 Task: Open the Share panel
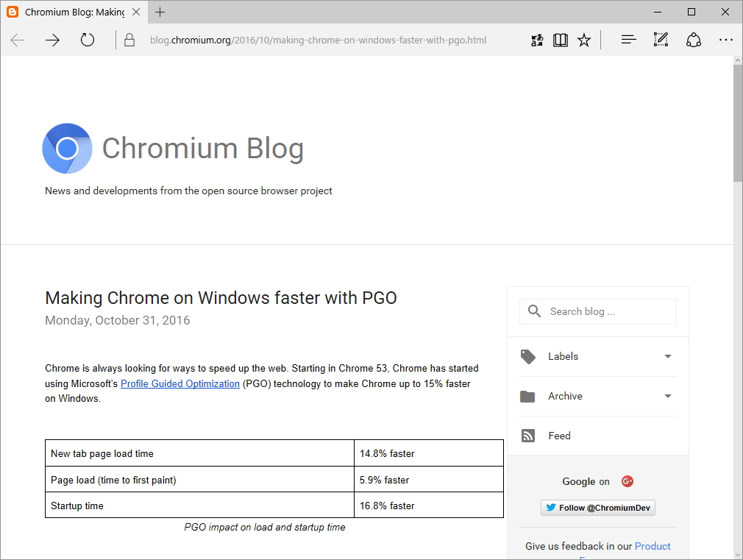point(694,40)
